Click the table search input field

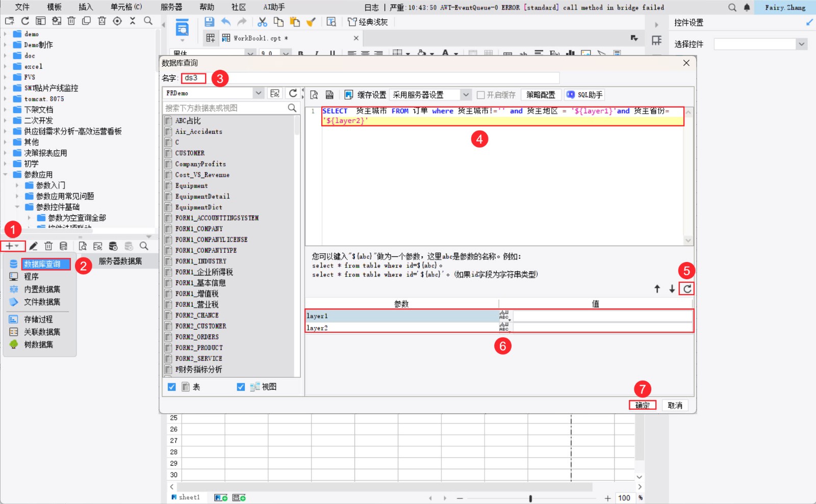[x=225, y=108]
